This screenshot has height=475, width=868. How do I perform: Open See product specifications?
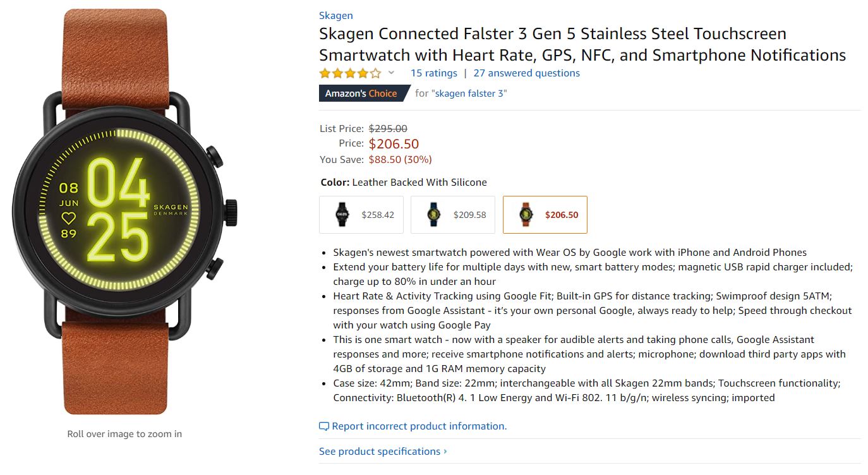(379, 452)
